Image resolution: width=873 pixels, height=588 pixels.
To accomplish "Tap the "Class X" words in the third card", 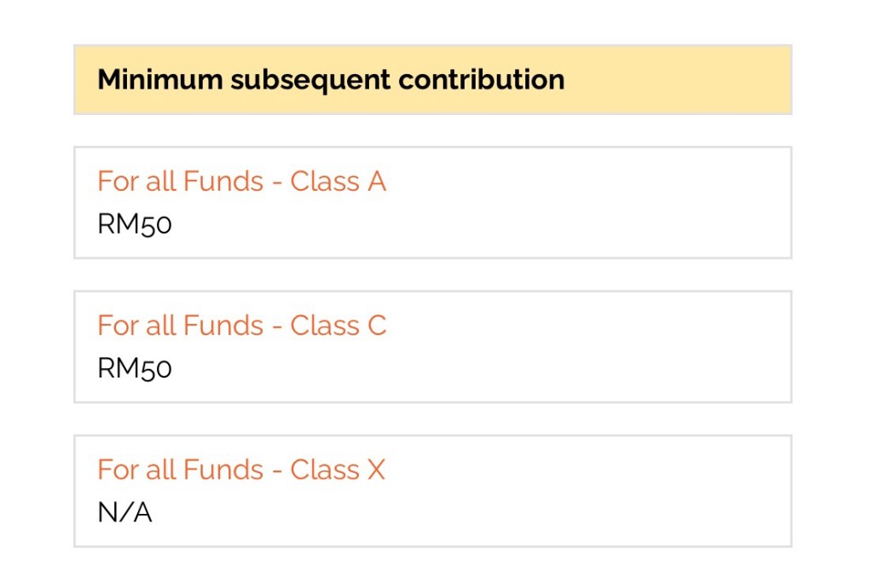I will [338, 470].
